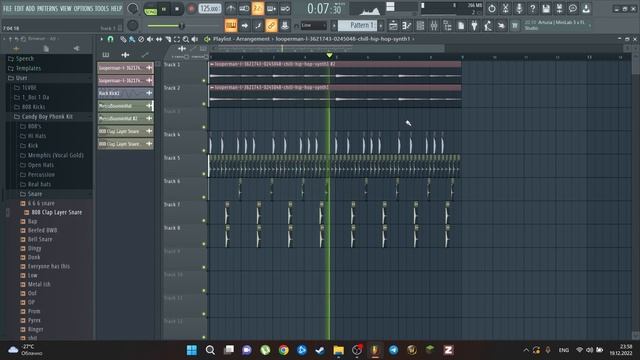This screenshot has height=360, width=640.
Task: Toggle the link/multilink controllers icon
Action: tap(271, 25)
